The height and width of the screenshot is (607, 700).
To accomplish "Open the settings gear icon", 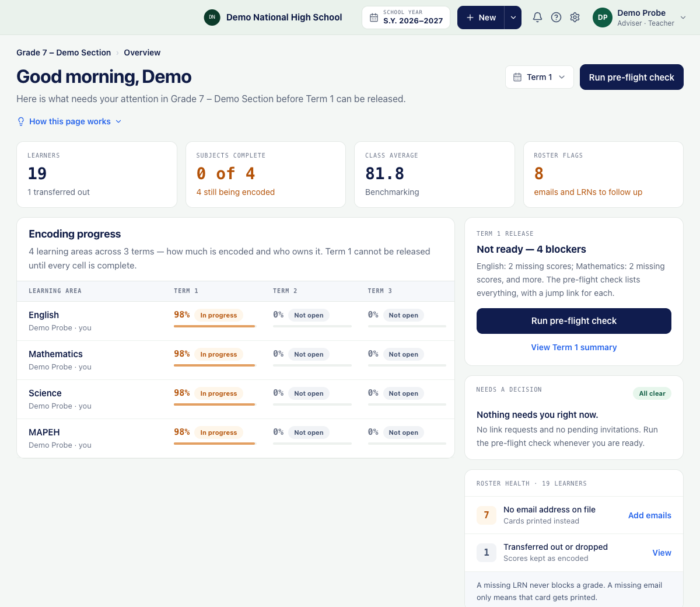I will (575, 18).
